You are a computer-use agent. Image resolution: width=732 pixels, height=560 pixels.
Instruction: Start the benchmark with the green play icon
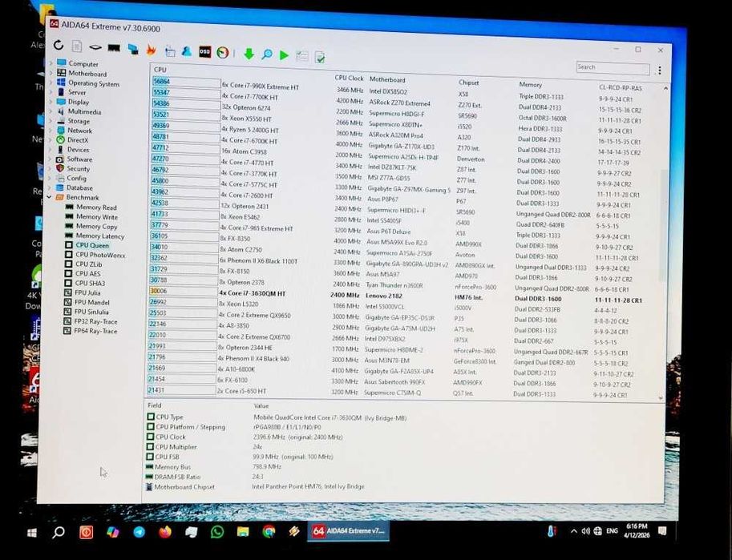[284, 55]
